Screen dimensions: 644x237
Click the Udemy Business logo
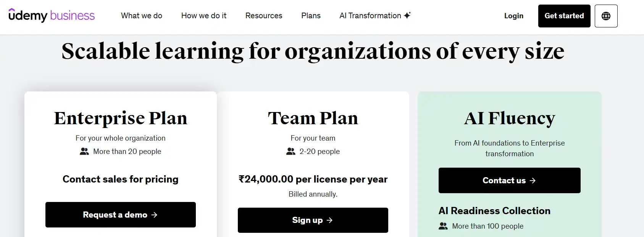point(52,16)
